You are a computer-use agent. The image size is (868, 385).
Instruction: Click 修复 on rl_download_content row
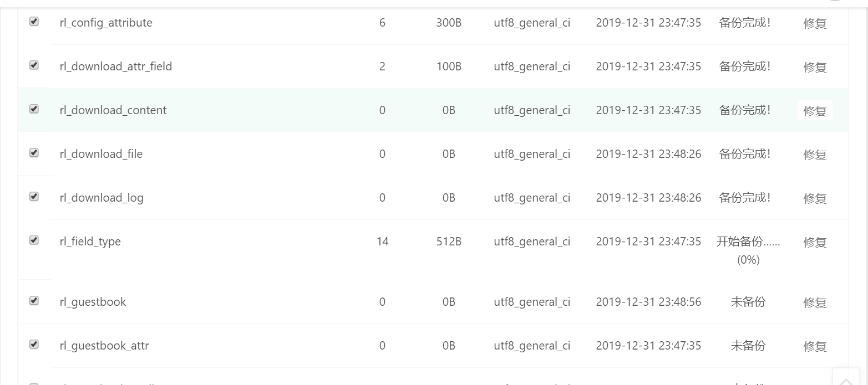click(815, 111)
